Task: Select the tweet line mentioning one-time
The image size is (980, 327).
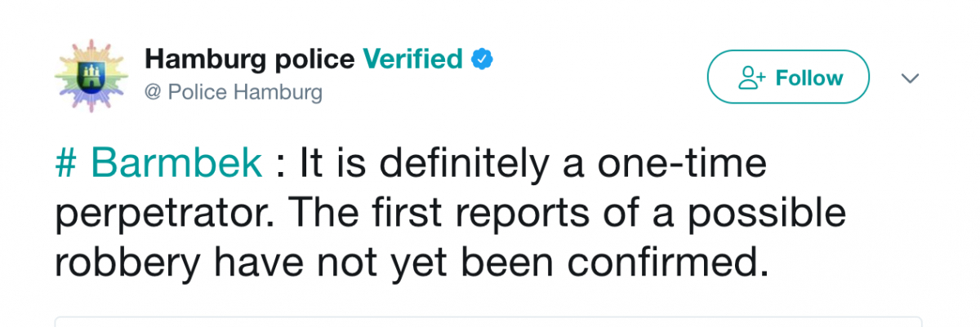Action: 412,166
